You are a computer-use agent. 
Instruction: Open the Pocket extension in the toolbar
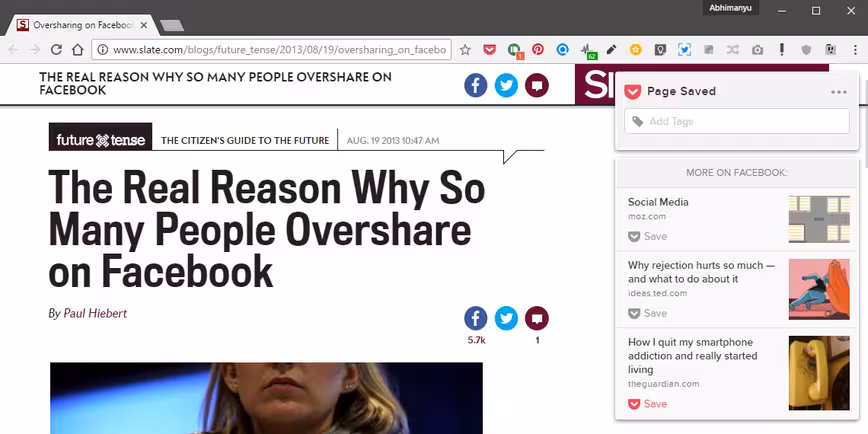coord(489,50)
